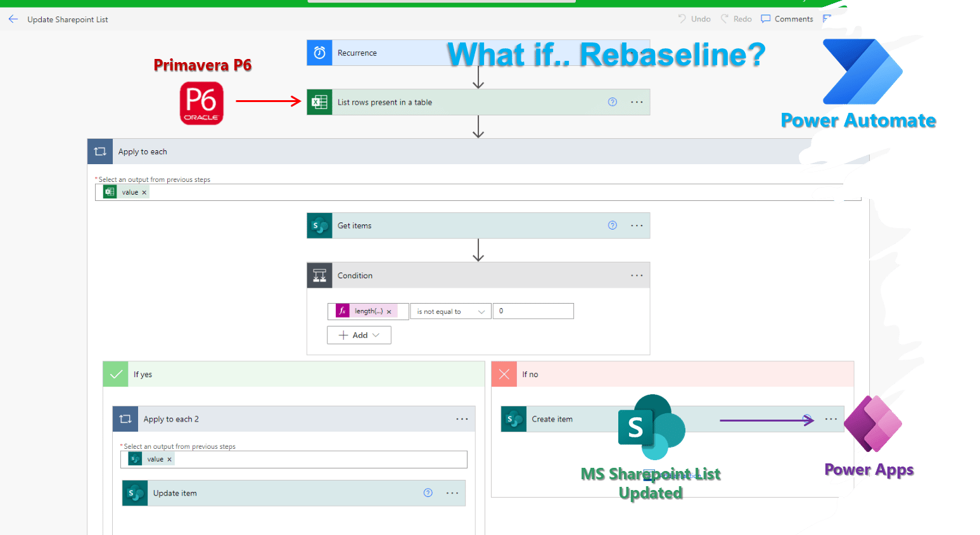Click the SharePoint icon on Get items
Image resolution: width=980 pixels, height=535 pixels.
(319, 226)
